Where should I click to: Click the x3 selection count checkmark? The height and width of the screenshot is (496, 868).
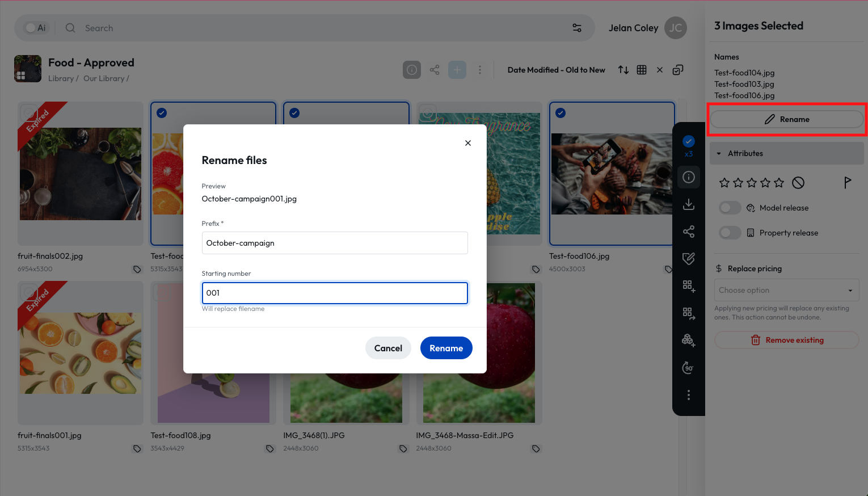click(x=689, y=141)
